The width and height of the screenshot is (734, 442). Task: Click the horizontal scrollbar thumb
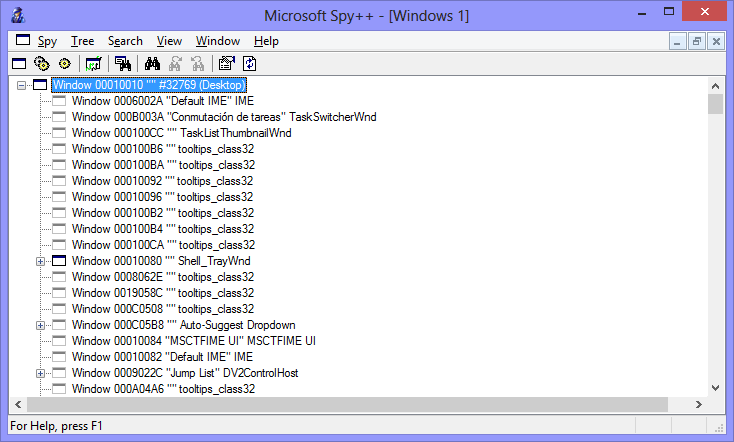point(347,404)
